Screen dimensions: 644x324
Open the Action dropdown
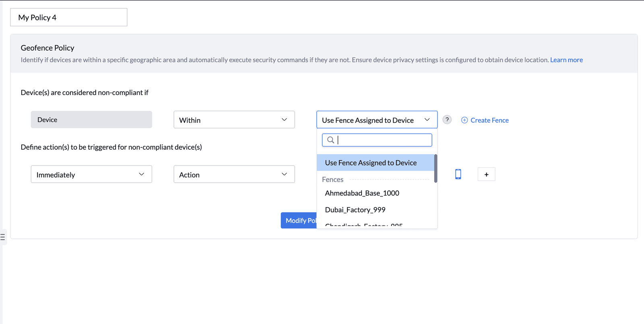pos(234,174)
